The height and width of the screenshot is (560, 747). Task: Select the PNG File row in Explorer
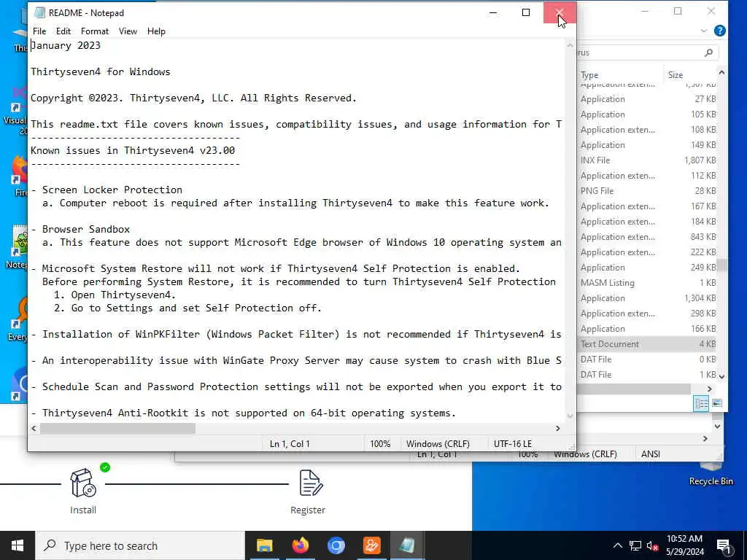[647, 190]
